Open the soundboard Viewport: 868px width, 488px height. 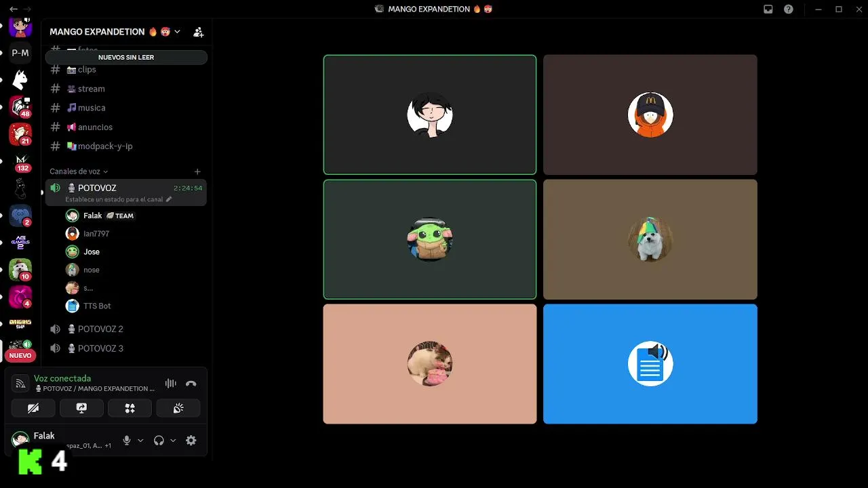point(178,408)
